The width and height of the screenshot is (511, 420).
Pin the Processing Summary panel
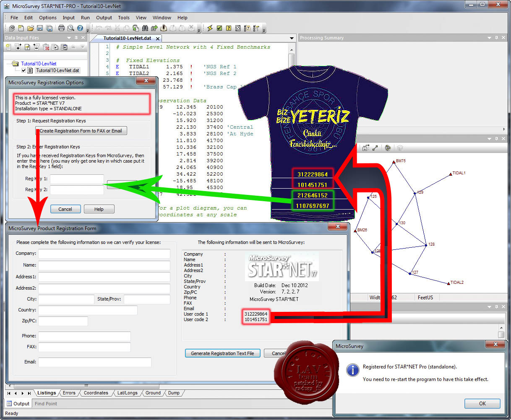tap(496, 38)
